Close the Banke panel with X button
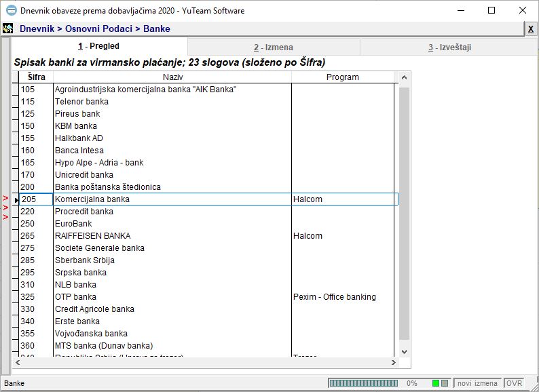The image size is (539, 392). [x=531, y=29]
